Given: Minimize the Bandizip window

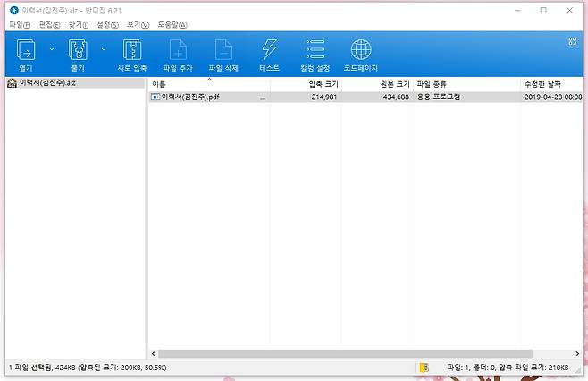Looking at the screenshot, I should point(518,11).
